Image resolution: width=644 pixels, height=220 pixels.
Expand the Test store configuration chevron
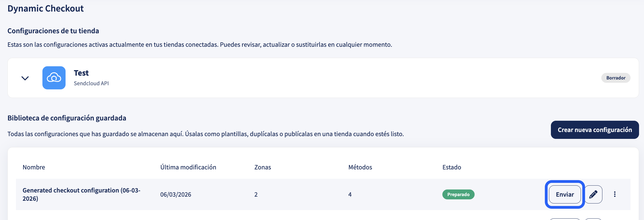point(25,78)
